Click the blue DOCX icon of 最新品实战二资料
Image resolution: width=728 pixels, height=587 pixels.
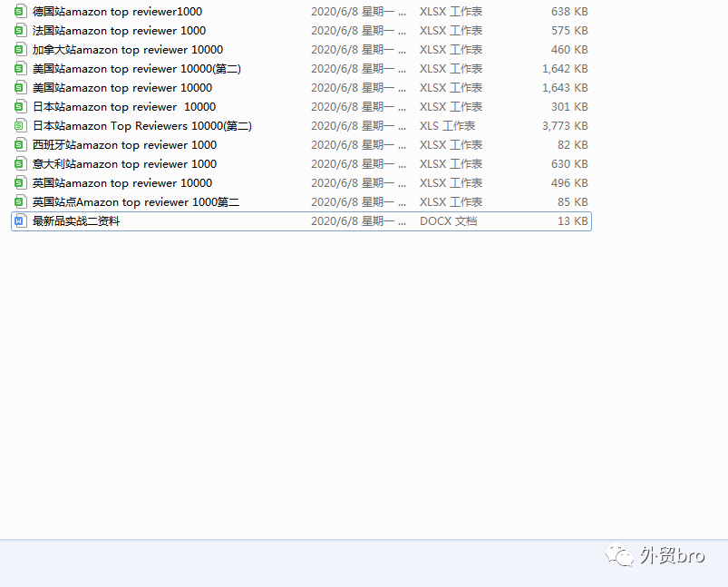20,221
